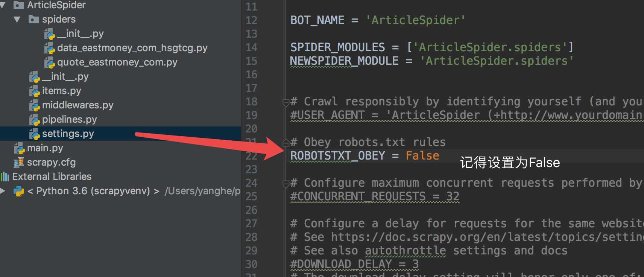Click the /Users/yanghe/p interpreter path text
Image resolution: width=644 pixels, height=277 pixels.
point(202,191)
